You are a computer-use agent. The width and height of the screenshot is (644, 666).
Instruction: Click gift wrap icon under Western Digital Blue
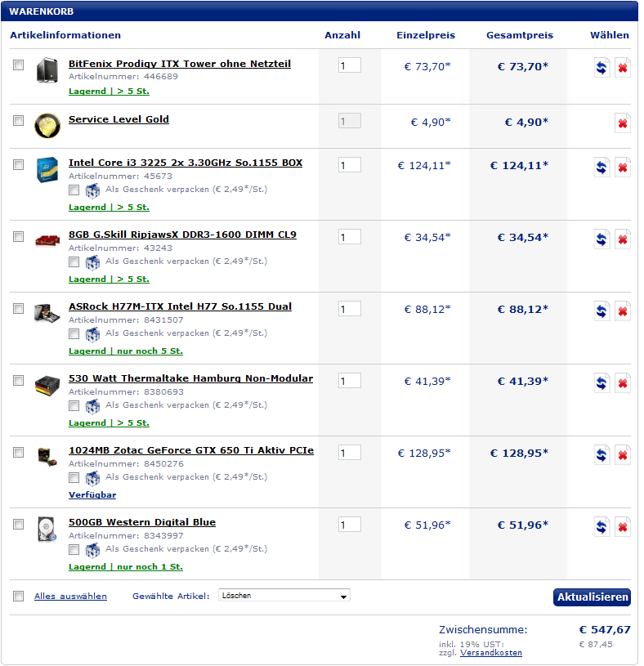click(x=92, y=550)
